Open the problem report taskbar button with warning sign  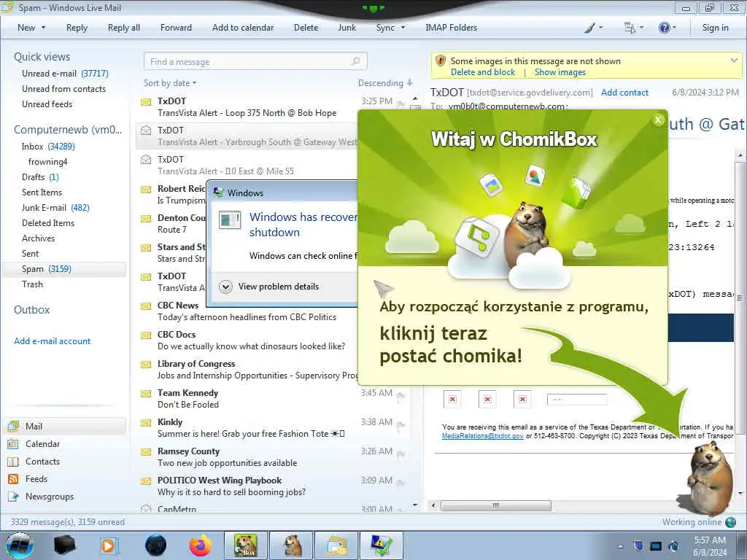382,545
